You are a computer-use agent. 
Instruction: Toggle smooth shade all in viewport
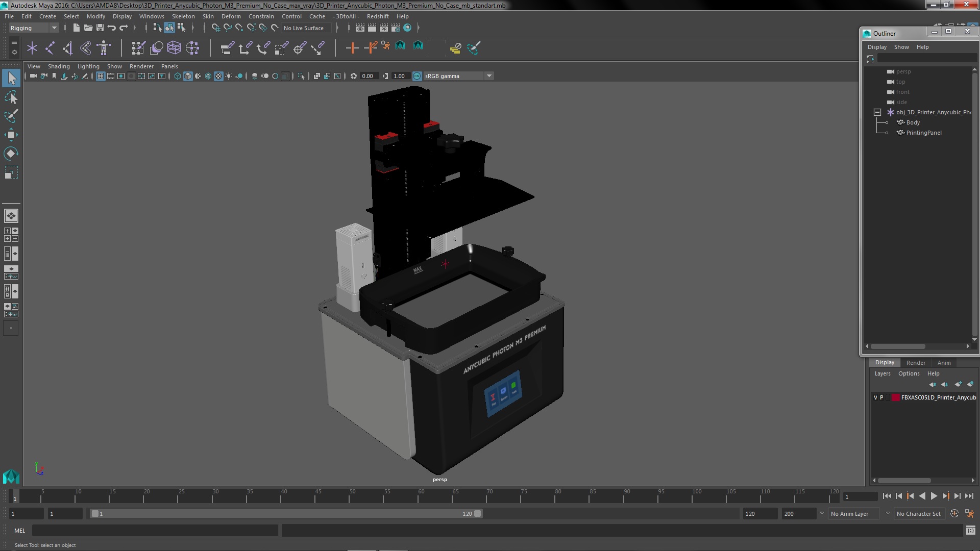188,76
